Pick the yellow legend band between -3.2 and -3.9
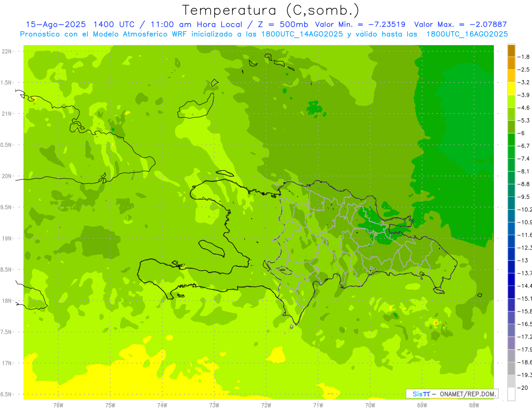532x411 pixels. (511, 89)
